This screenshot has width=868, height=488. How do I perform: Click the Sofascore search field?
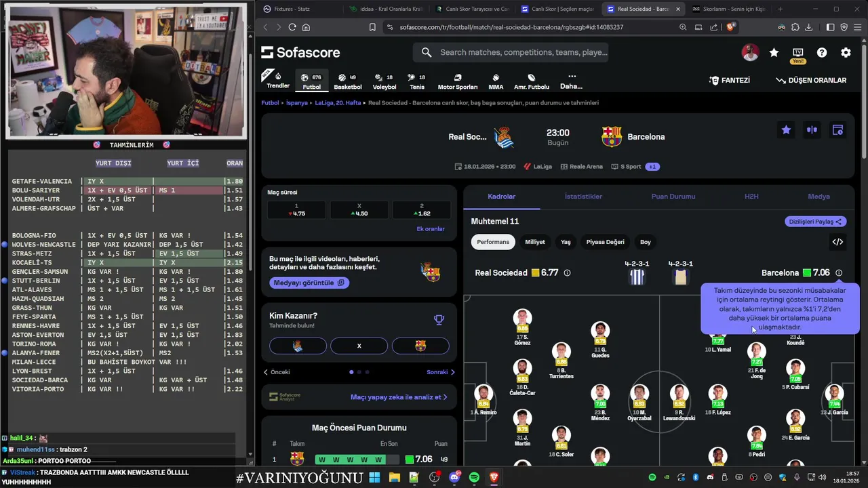pos(511,52)
